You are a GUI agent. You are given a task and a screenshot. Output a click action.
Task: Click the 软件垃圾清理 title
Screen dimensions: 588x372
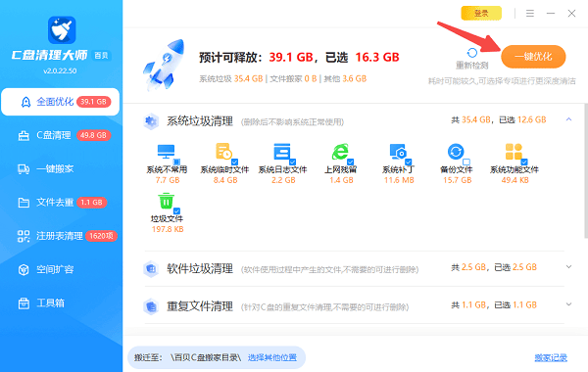pos(200,268)
